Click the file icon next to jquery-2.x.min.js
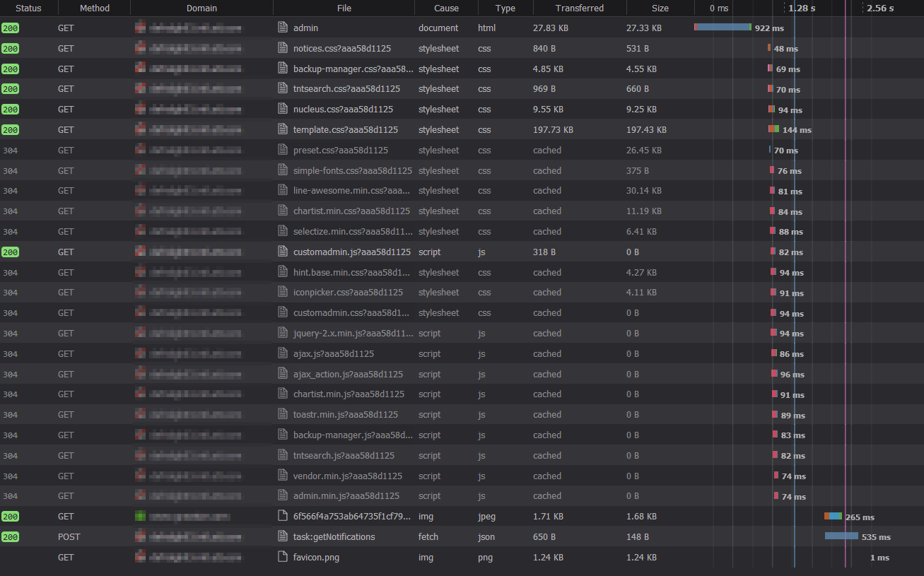Image resolution: width=924 pixels, height=576 pixels. coord(281,333)
